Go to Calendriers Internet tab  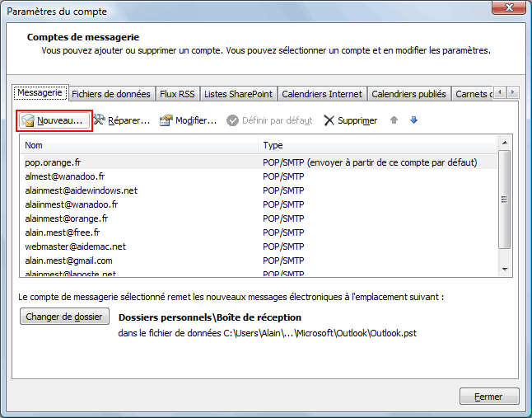click(x=322, y=94)
